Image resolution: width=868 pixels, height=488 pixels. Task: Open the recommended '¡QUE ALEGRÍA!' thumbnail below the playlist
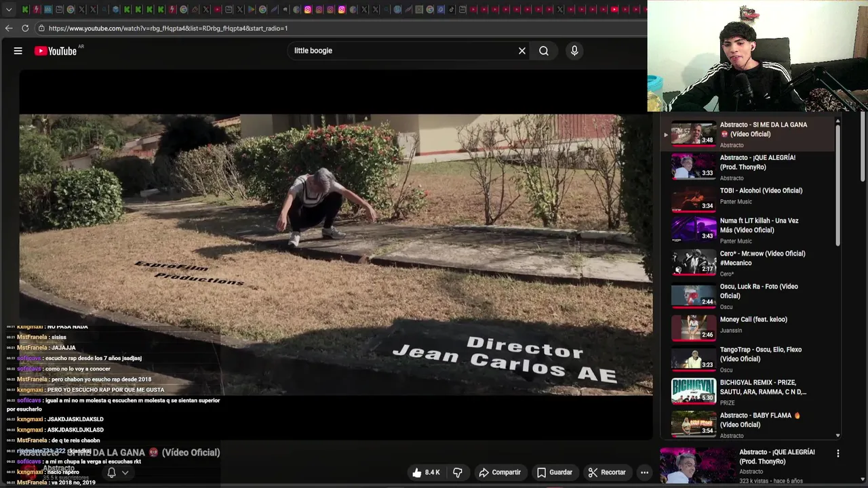pos(696,466)
